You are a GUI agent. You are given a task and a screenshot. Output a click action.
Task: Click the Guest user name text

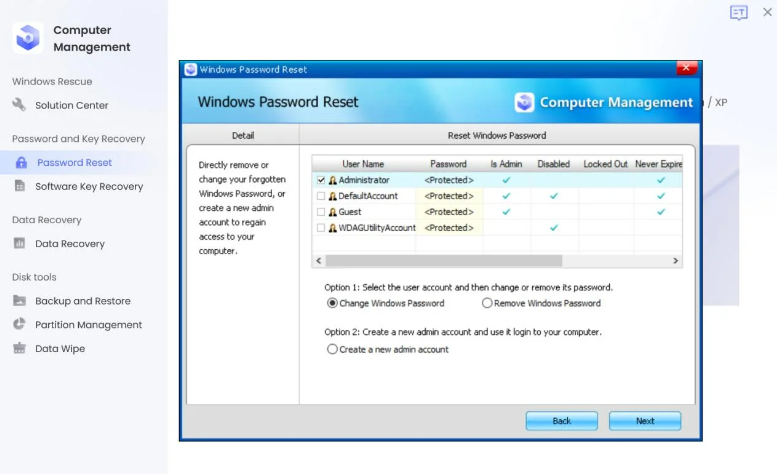click(350, 212)
